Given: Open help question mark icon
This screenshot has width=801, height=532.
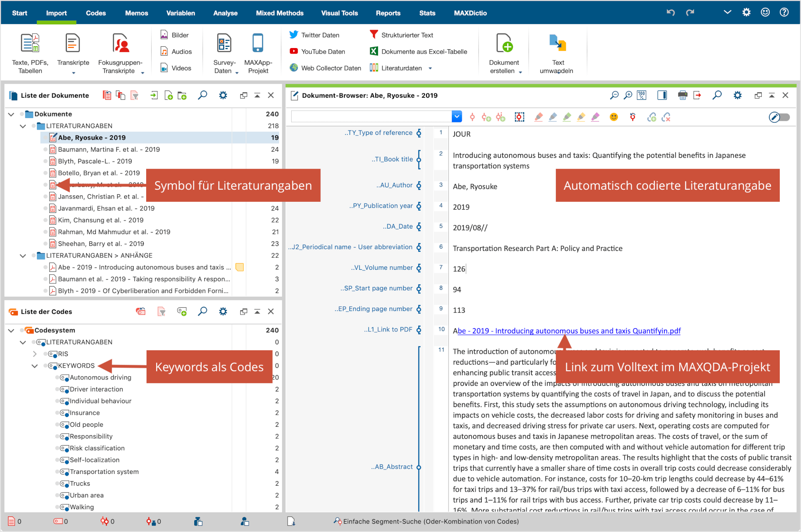Looking at the screenshot, I should (784, 12).
